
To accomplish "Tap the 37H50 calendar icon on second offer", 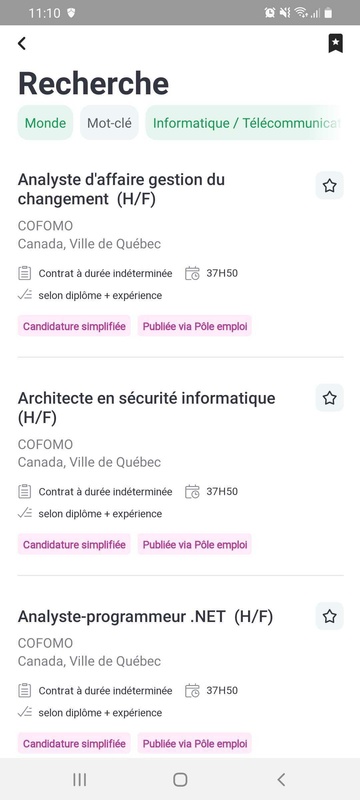I will pyautogui.click(x=192, y=492).
